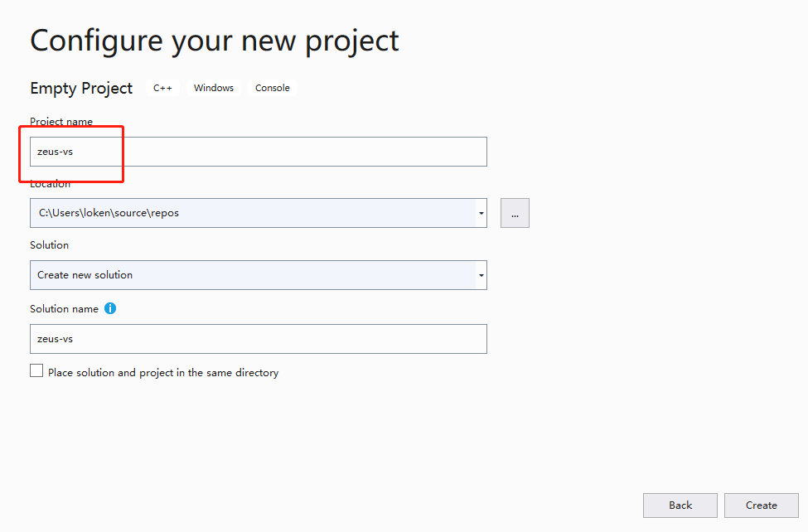This screenshot has width=808, height=532.
Task: Click the browse location ellipsis button
Action: tap(515, 213)
